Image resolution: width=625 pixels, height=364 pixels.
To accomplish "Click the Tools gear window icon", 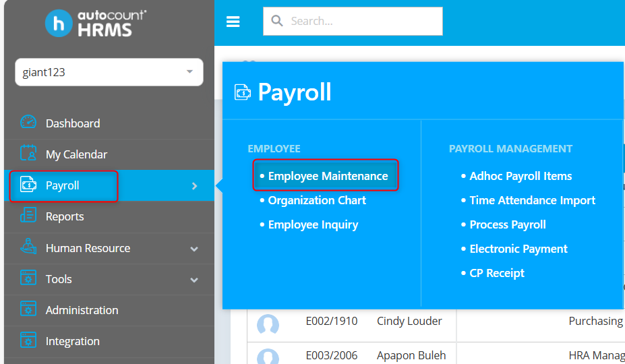I will (28, 278).
